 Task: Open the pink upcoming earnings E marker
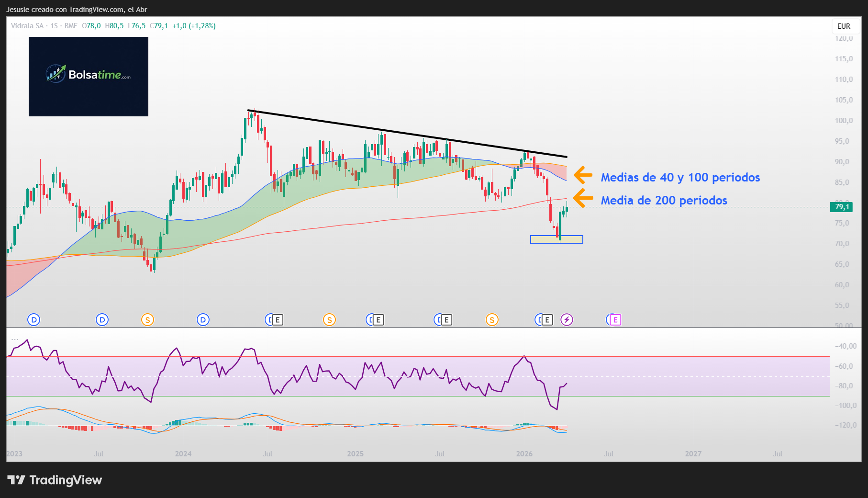pyautogui.click(x=615, y=319)
